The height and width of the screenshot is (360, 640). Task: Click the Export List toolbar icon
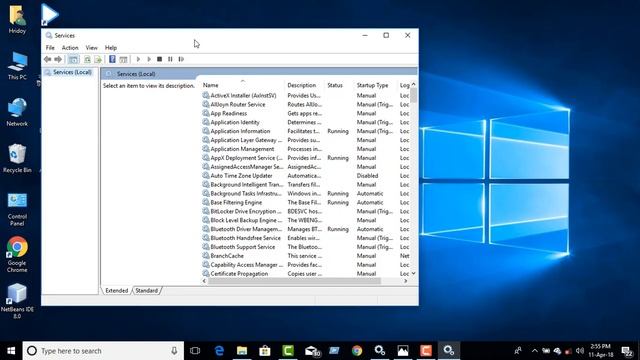click(98, 59)
